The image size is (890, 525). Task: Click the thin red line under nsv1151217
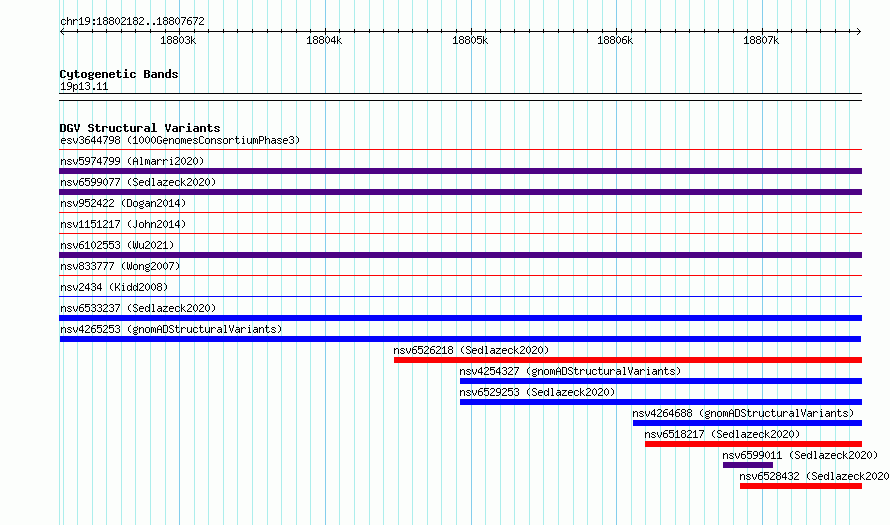(460, 234)
